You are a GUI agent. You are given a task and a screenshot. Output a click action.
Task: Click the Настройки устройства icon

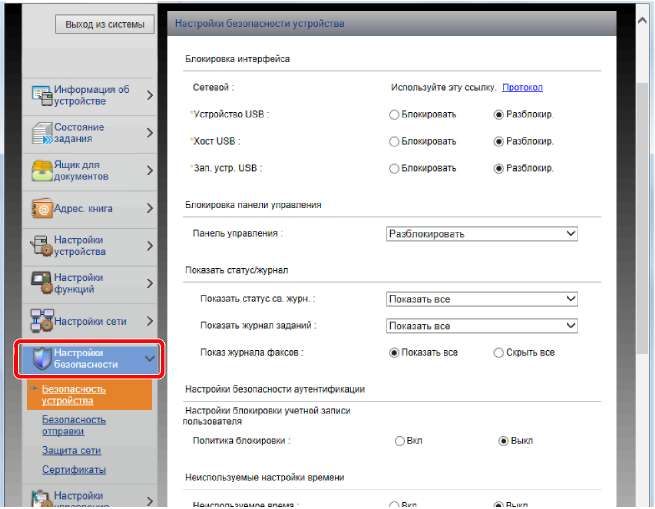pos(41,246)
